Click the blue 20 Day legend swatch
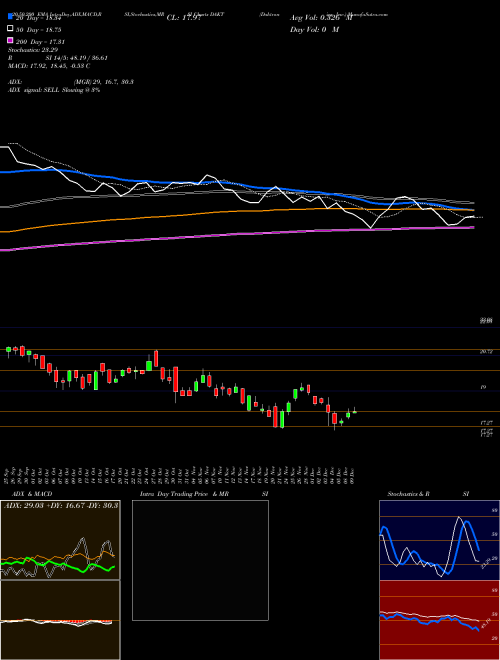500x660 pixels. click(x=11, y=17)
